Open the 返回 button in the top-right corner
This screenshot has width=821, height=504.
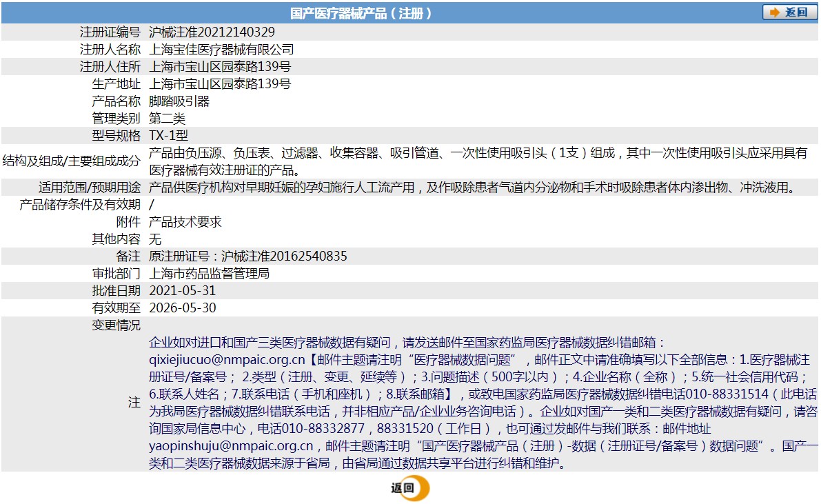pyautogui.click(x=789, y=10)
